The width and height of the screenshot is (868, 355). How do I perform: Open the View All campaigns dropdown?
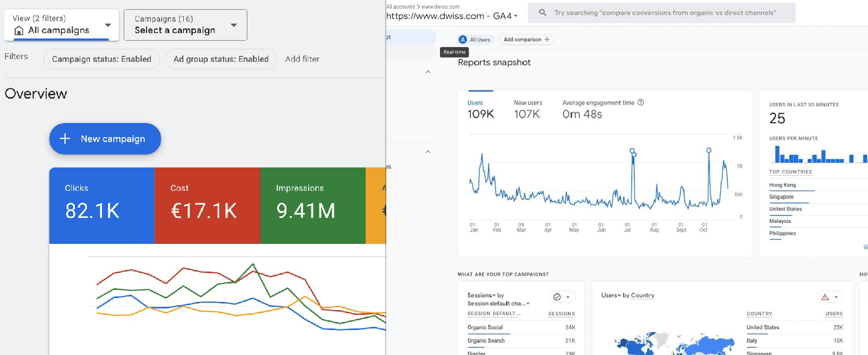point(61,25)
